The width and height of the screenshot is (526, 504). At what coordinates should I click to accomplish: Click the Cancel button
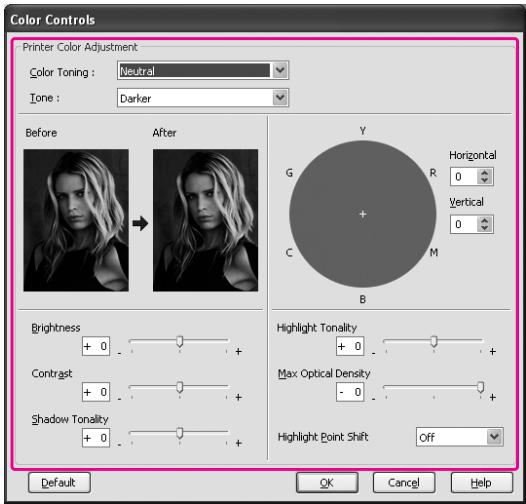404,483
